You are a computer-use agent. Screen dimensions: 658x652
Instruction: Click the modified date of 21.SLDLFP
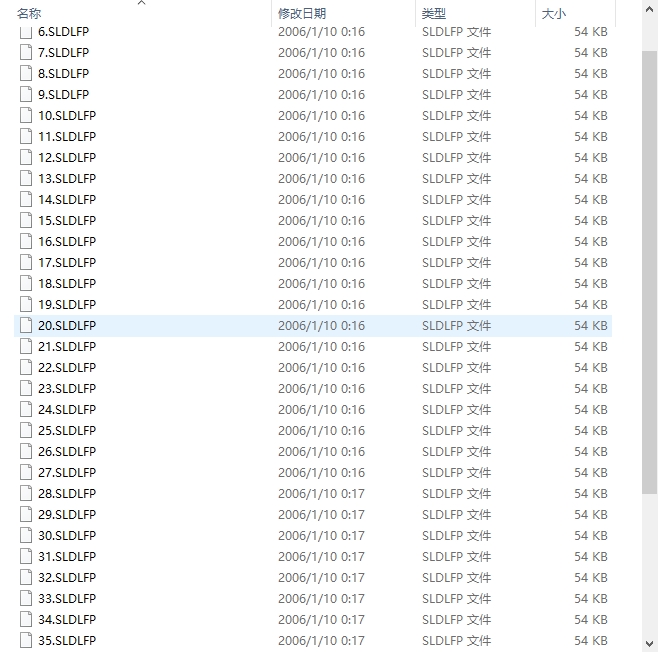coord(321,346)
